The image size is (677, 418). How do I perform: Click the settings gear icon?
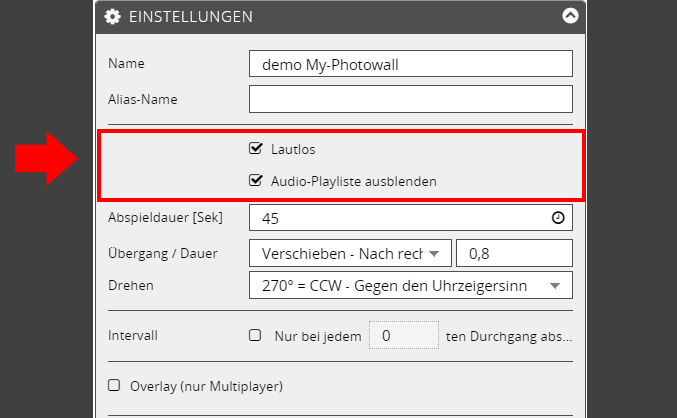tap(113, 16)
